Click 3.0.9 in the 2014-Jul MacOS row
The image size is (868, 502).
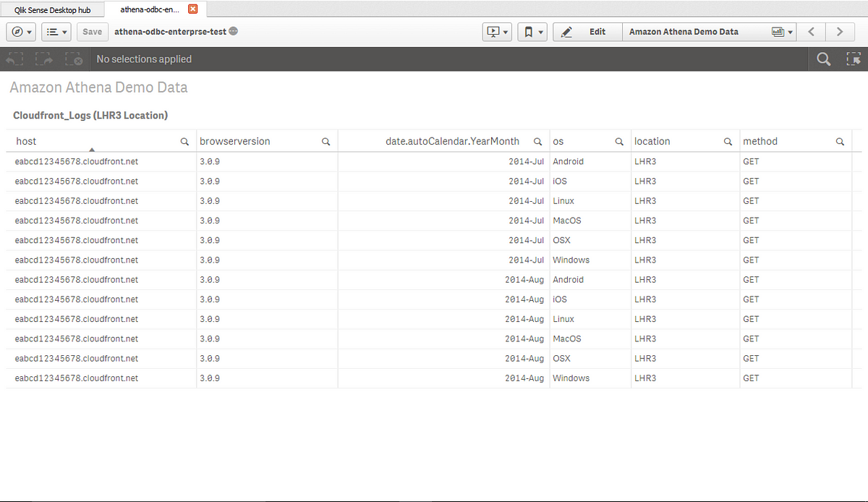pos(210,220)
